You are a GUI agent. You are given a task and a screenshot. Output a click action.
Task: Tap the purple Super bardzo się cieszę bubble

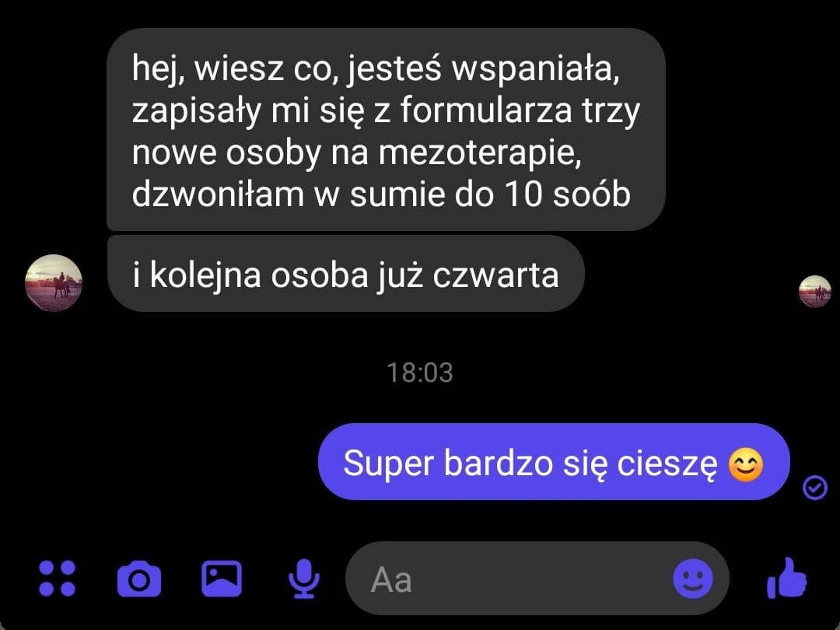click(554, 462)
